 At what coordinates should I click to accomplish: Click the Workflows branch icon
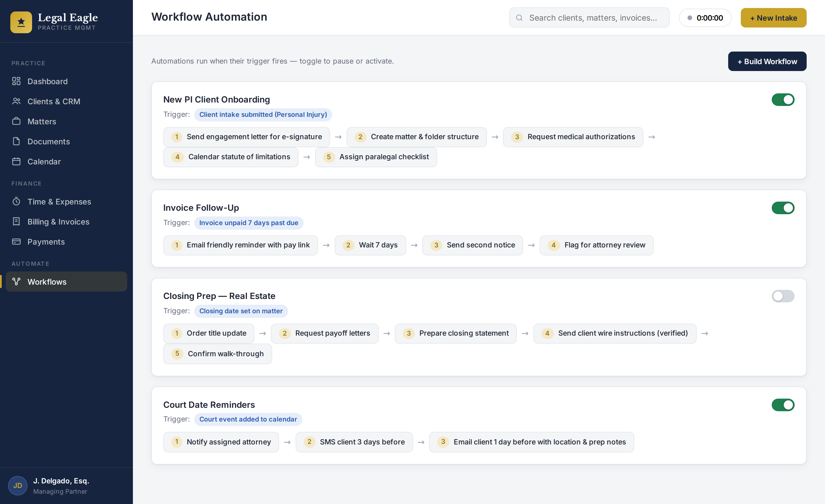16,281
